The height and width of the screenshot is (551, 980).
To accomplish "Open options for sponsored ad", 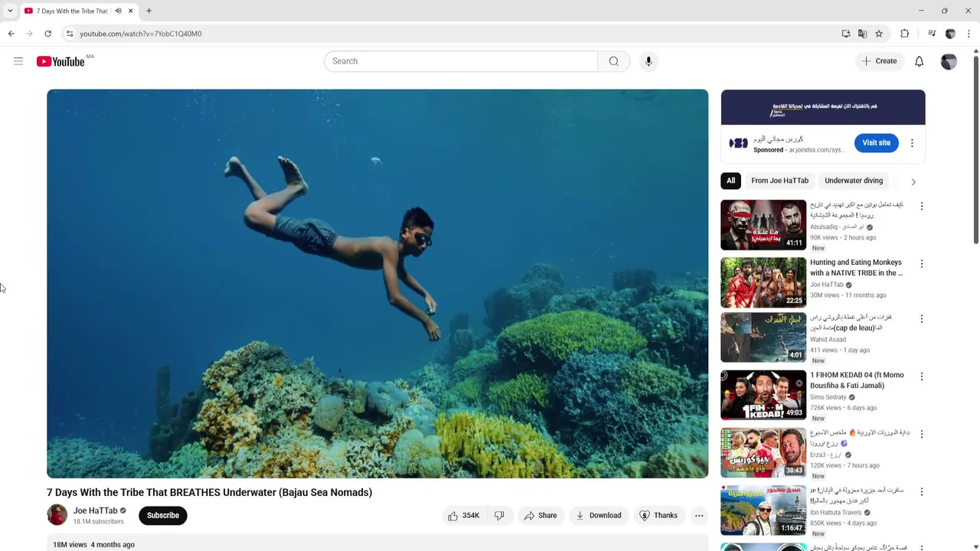I will point(912,143).
